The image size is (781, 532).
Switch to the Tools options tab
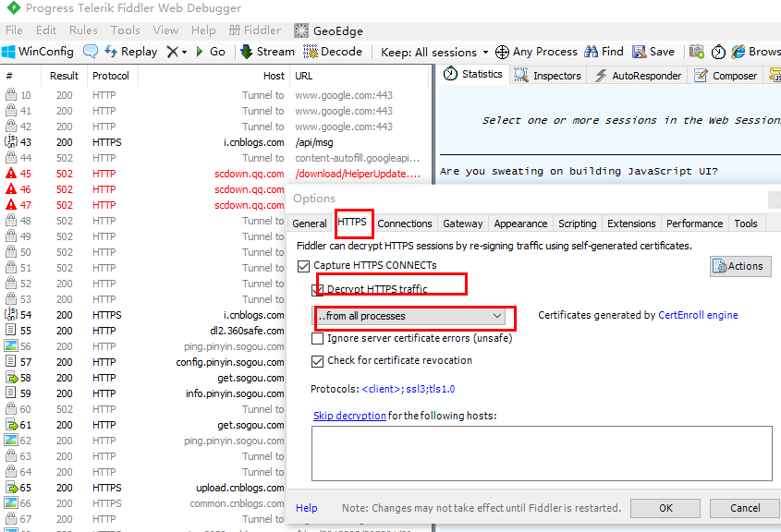[746, 224]
